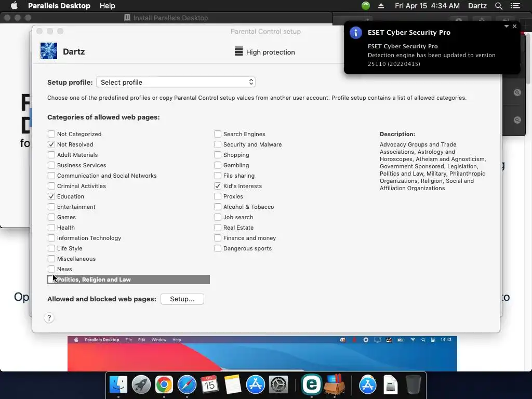
Task: Open Calendar showing 15 in dock
Action: [x=209, y=385]
